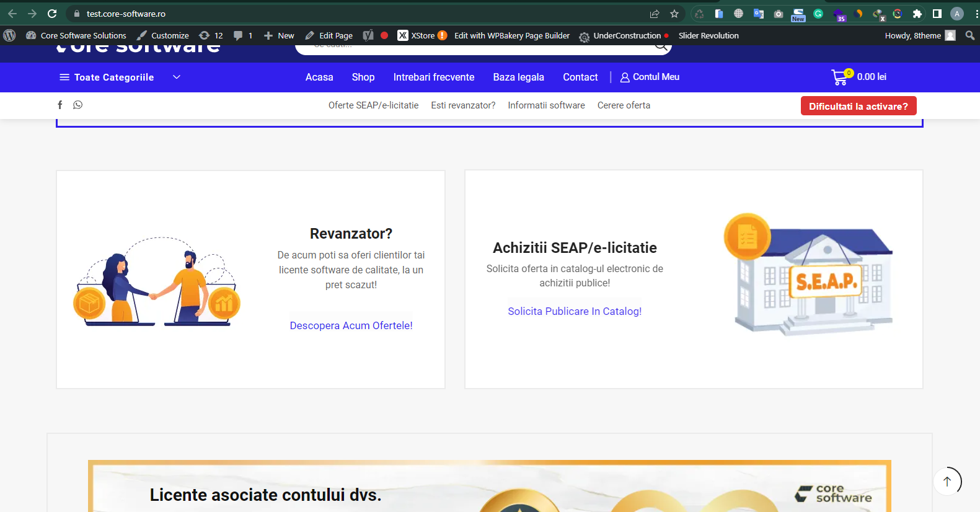
Task: Open the XStore admin bar menu
Action: tap(422, 35)
